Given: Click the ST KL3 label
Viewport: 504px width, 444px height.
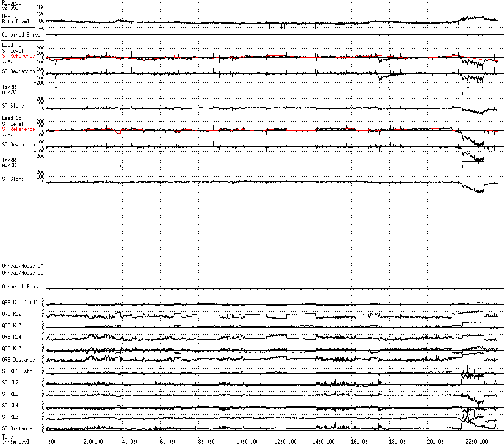Looking at the screenshot, I should pos(10,394).
